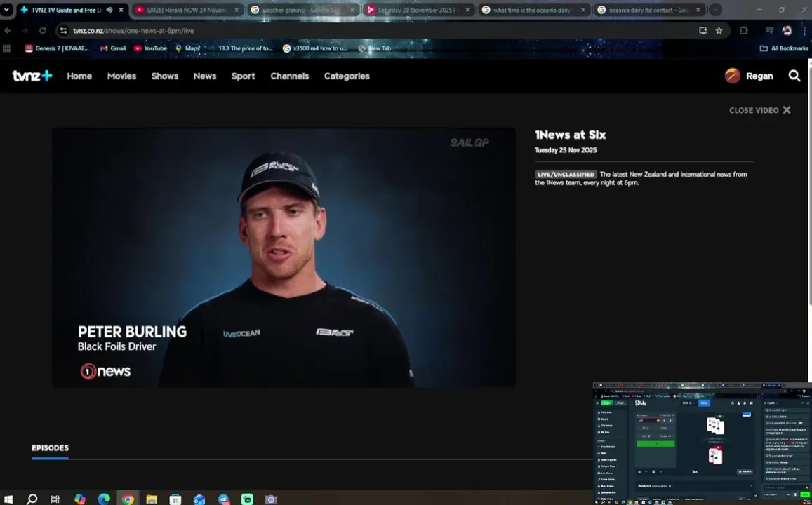The width and height of the screenshot is (812, 505).
Task: Open the Chrome apps grid shortcut
Action: pyautogui.click(x=7, y=48)
